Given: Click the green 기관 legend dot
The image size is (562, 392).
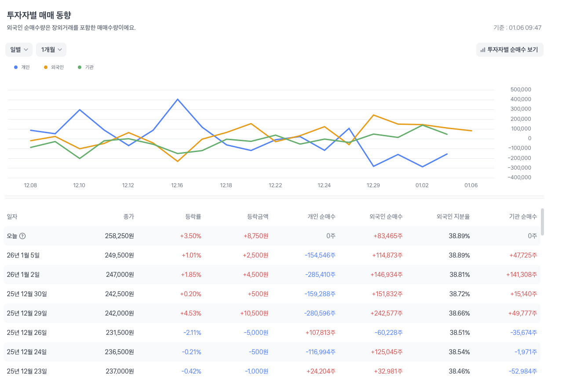Looking at the screenshot, I should 80,67.
